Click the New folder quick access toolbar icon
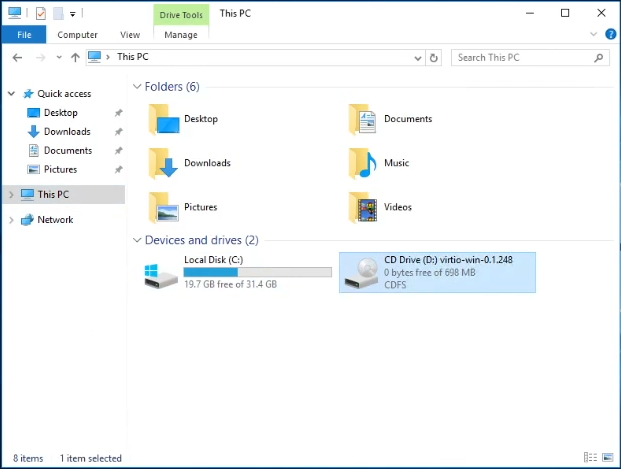The height and width of the screenshot is (469, 621). [58, 13]
